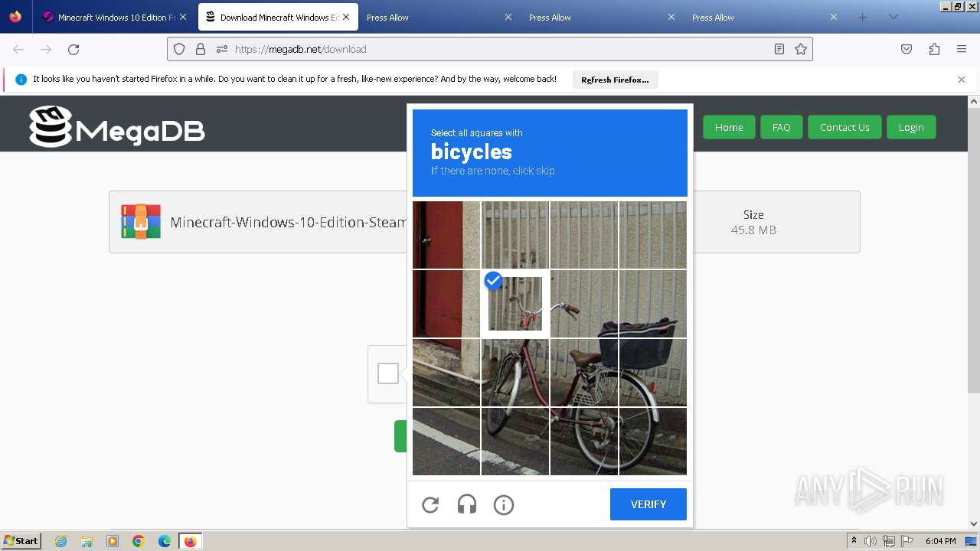Click the page scrollbar up arrow
The height and width of the screenshot is (551, 980).
pos(974,101)
